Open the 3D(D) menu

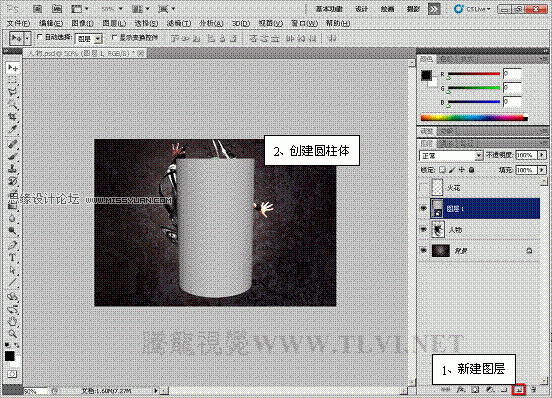point(241,24)
